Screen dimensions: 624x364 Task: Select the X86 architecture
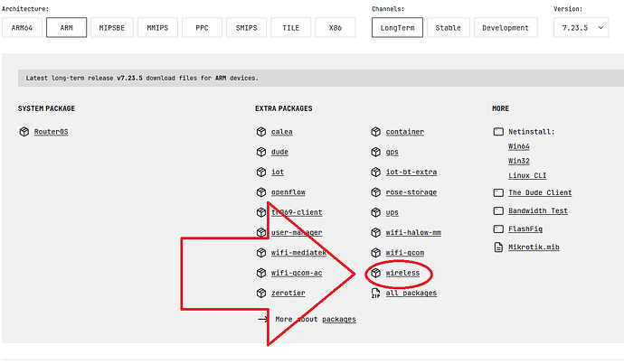coord(336,28)
